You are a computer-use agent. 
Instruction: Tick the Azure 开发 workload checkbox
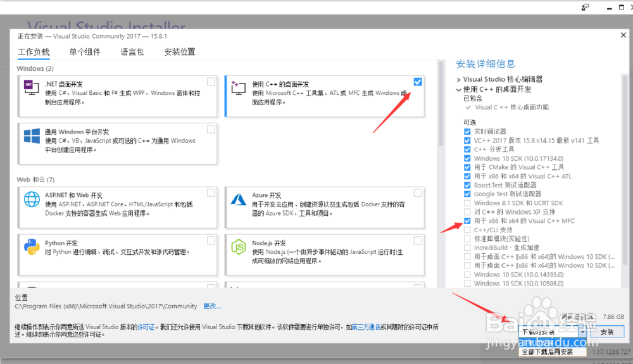(418, 193)
